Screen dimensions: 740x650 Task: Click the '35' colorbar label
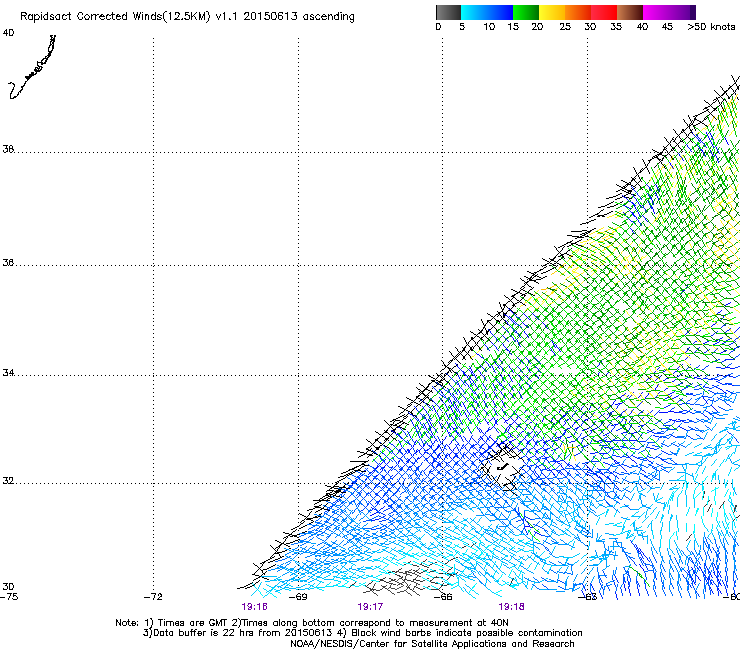[616, 27]
